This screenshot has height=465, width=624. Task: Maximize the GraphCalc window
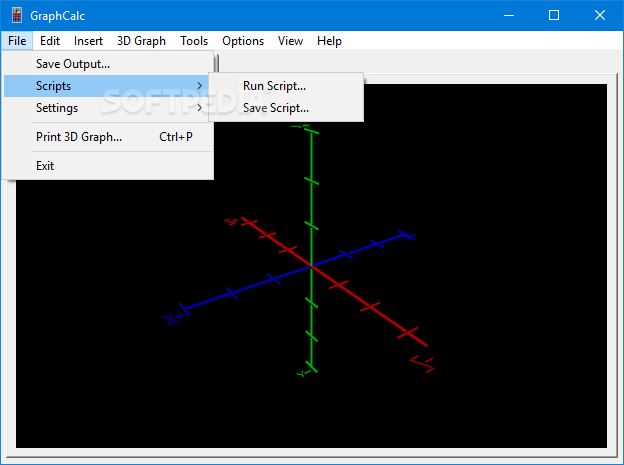tap(554, 16)
